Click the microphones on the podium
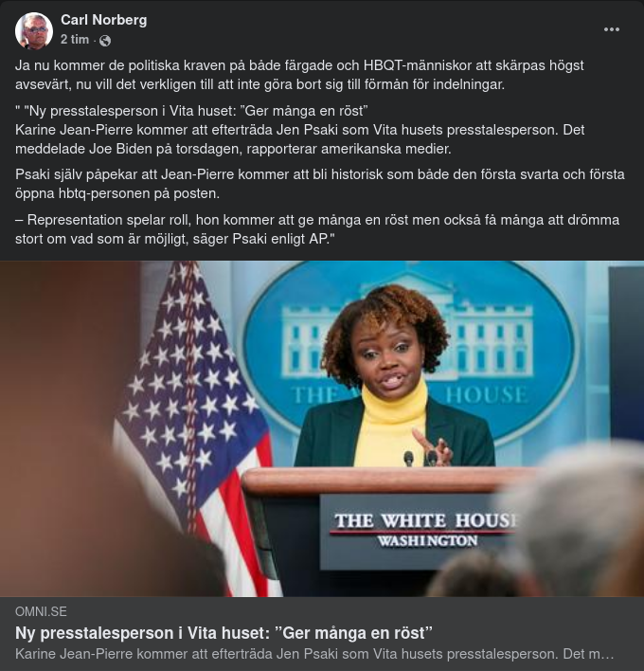This screenshot has height=671, width=644. [x=420, y=458]
